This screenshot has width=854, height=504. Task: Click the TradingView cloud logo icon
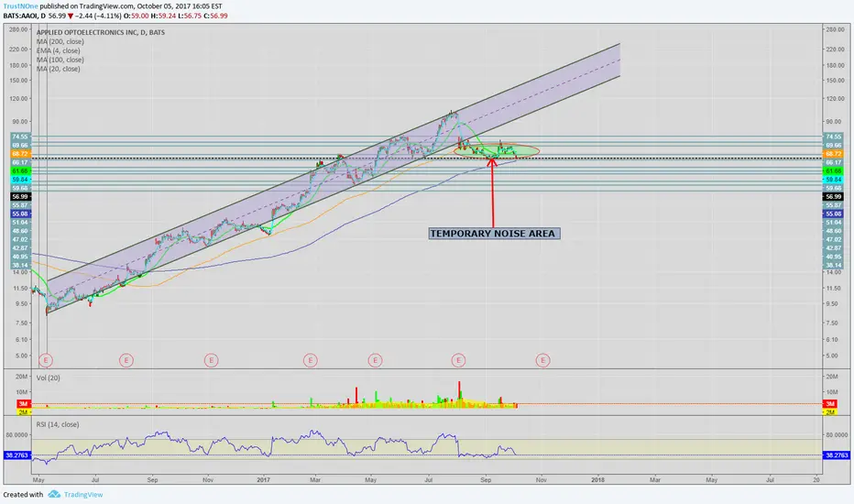point(54,494)
